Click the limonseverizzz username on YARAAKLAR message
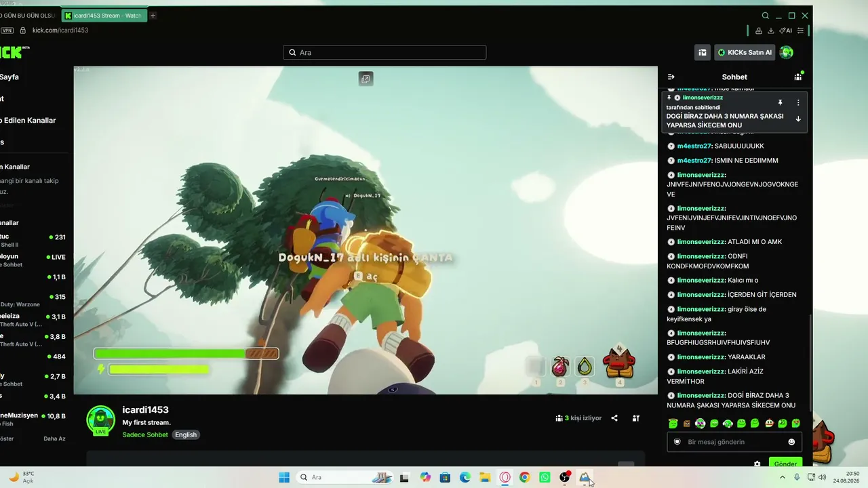Viewport: 868px width, 488px height. (x=702, y=357)
